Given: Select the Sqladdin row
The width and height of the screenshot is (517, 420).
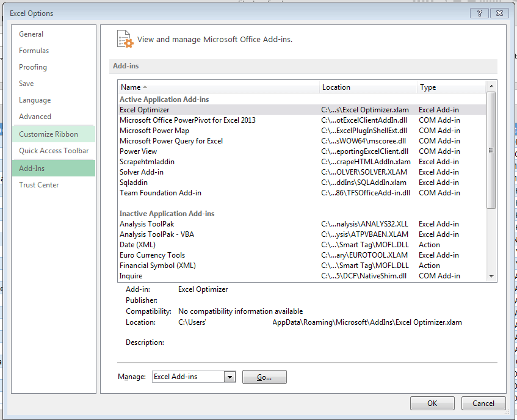Looking at the screenshot, I should (302, 183).
